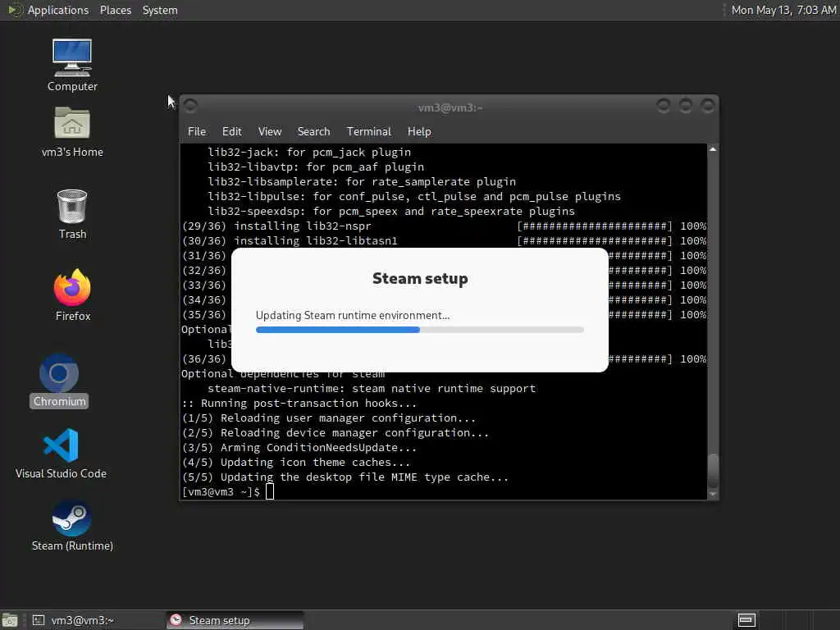This screenshot has height=630, width=840.
Task: Click '(5/5) Updating the desktop file MIME type cache...'
Action: [x=345, y=477]
